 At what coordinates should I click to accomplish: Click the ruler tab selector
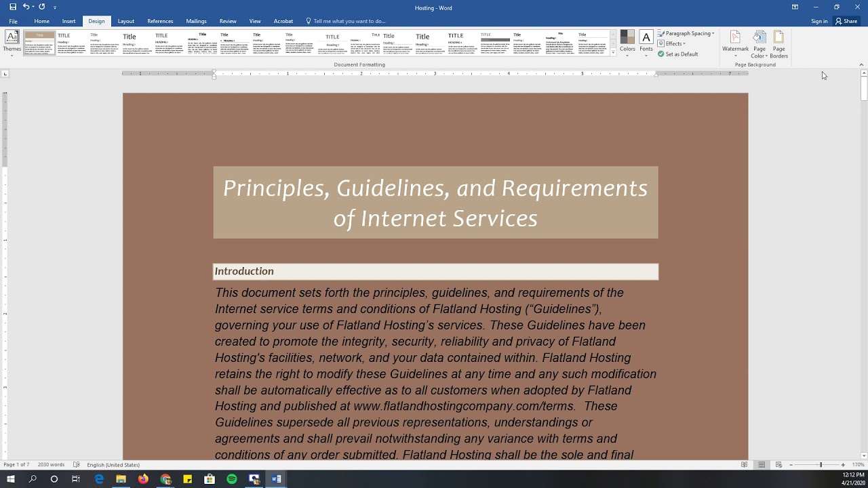(4, 73)
